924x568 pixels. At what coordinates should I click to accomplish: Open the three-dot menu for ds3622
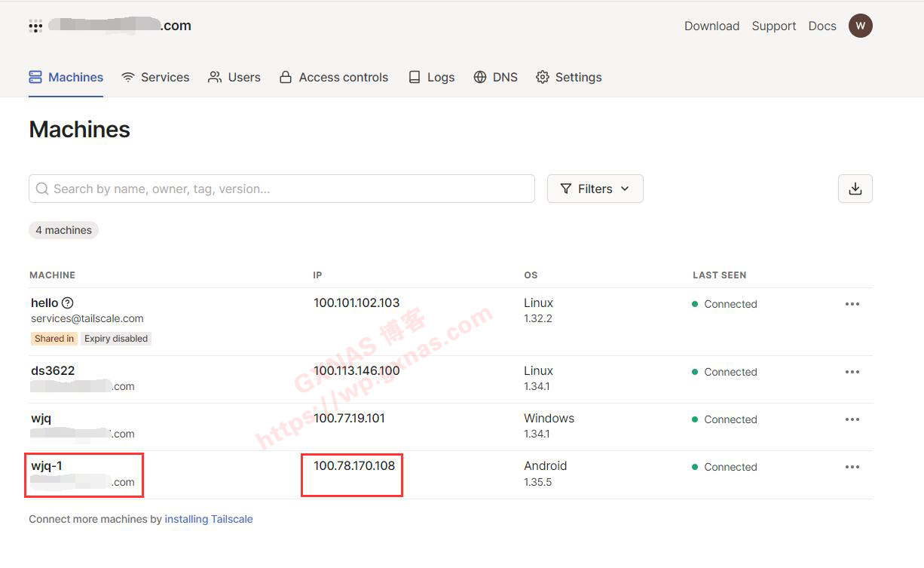pyautogui.click(x=852, y=372)
